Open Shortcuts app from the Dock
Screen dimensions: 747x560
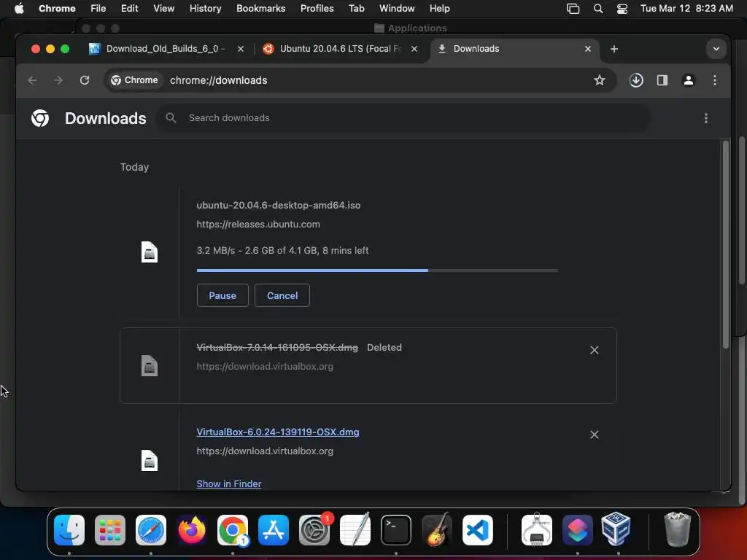point(578,530)
